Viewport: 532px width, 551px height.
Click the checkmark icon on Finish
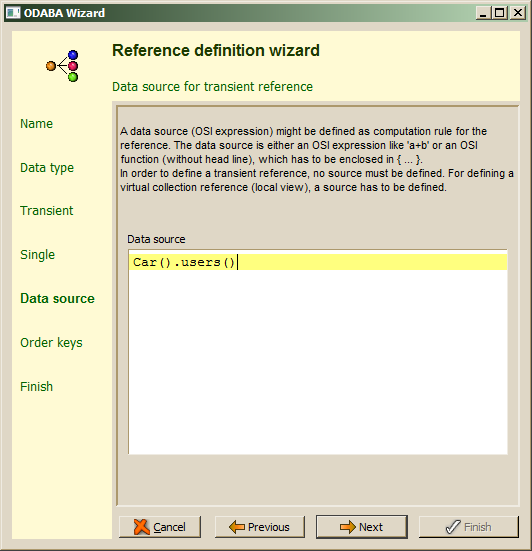click(x=453, y=527)
